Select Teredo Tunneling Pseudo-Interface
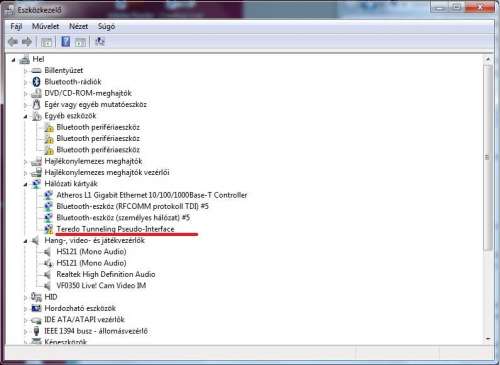 pyautogui.click(x=115, y=229)
